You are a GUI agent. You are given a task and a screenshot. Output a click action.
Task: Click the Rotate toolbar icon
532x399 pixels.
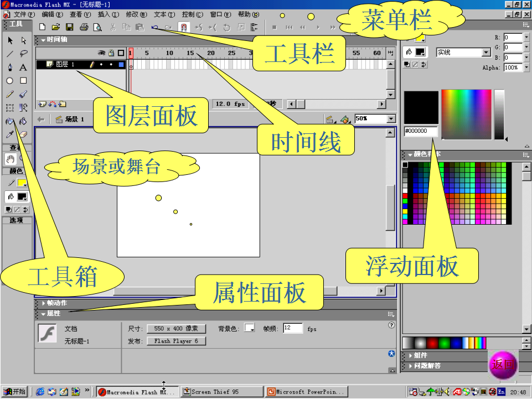226,27
